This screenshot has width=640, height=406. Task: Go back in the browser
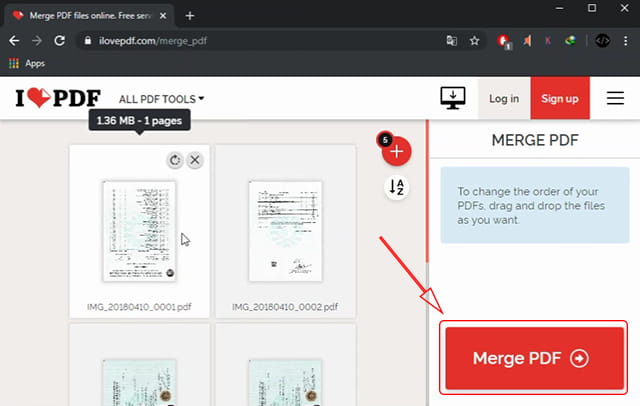[14, 41]
